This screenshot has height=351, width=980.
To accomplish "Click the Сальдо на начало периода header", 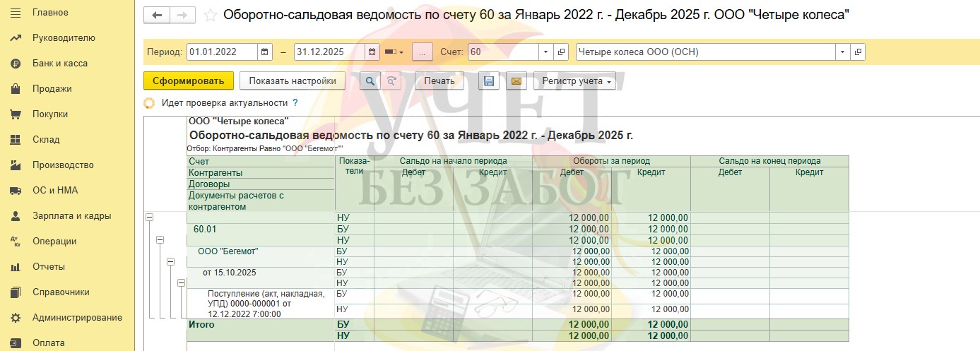I will pyautogui.click(x=453, y=161).
